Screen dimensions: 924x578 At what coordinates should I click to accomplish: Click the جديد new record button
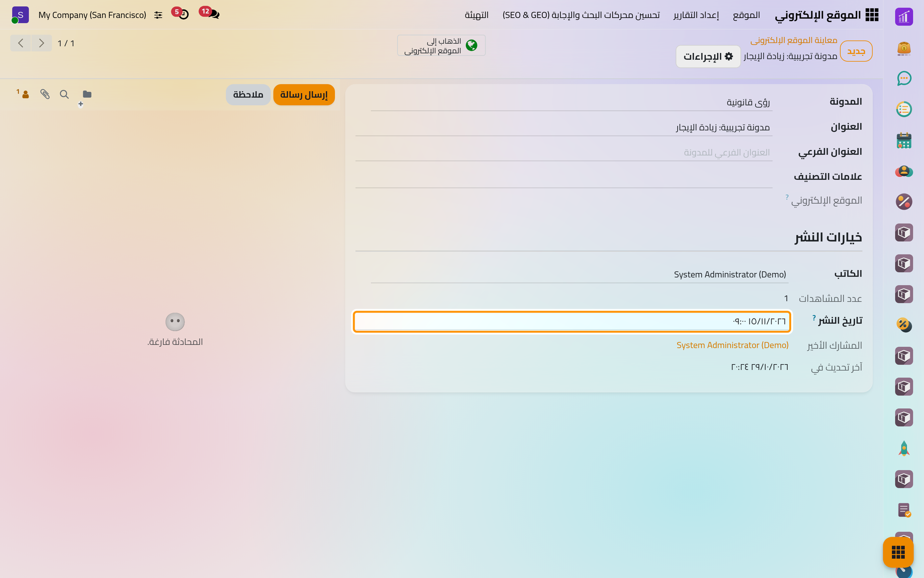tap(856, 51)
